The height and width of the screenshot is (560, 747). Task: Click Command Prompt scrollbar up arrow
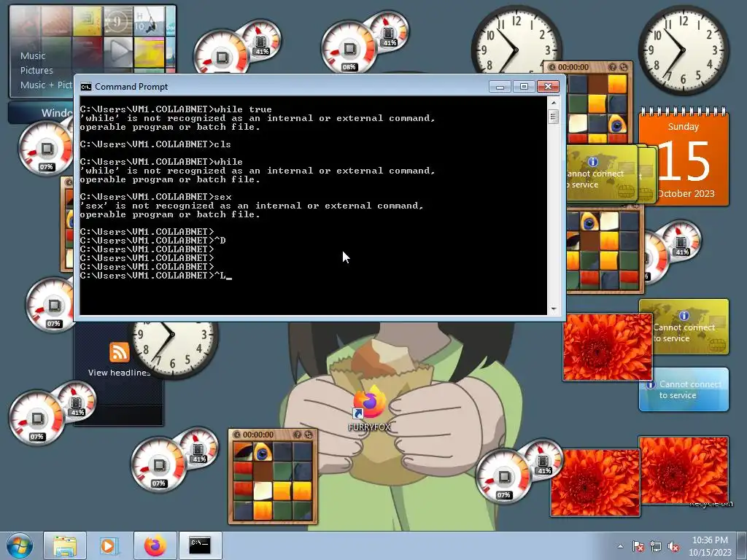(x=553, y=102)
